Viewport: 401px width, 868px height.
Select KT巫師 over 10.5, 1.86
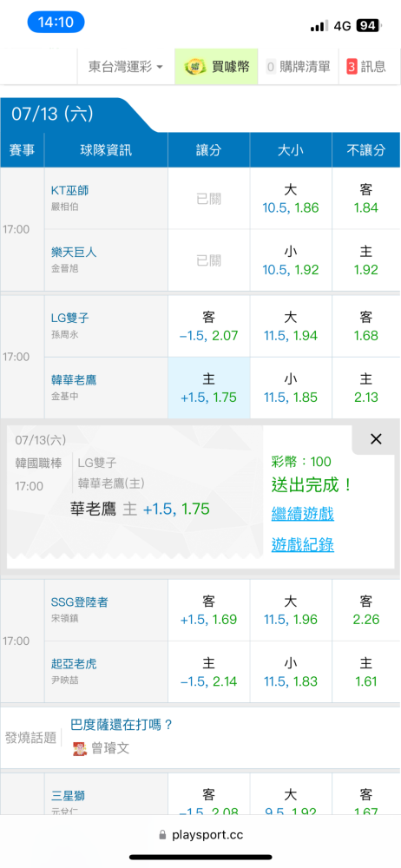click(291, 199)
